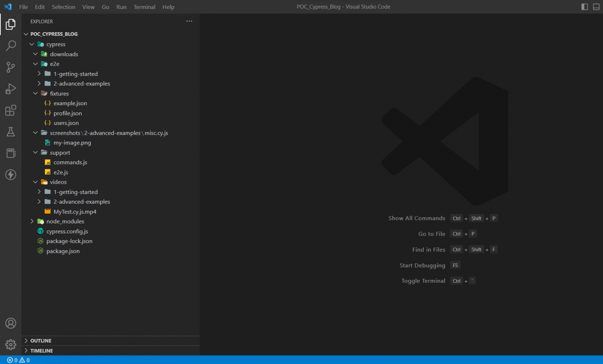Open cypress.config.js file
The image size is (603, 364).
click(67, 231)
